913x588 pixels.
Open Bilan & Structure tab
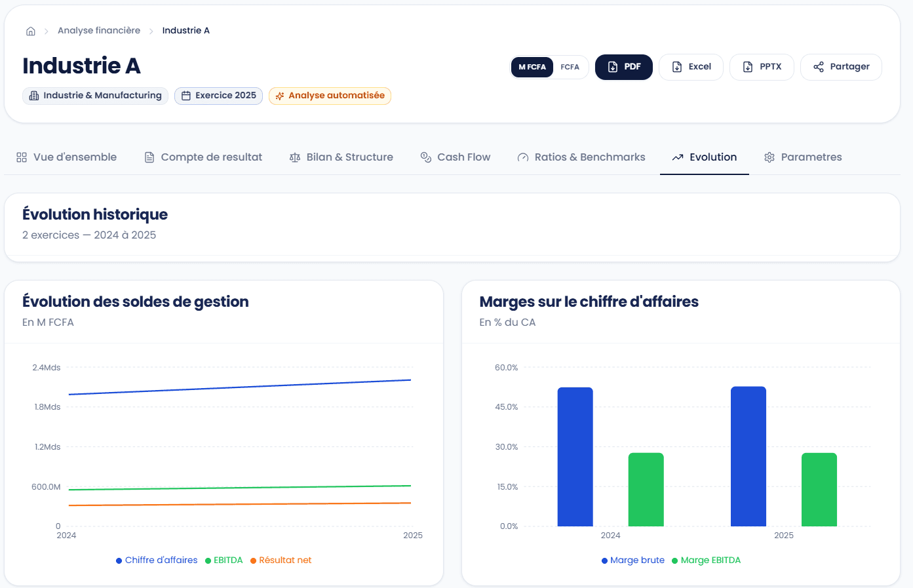coord(341,157)
